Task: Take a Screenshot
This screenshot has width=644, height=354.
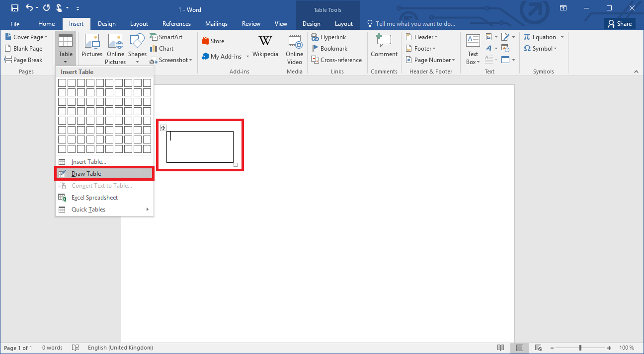Action: pos(171,60)
